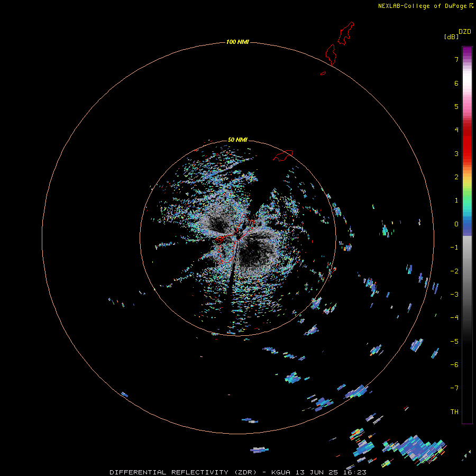Viewport: 476px width, 476px height.
Task: Click the Differential Reflectivity KGUA title caption
Action: (x=237, y=472)
